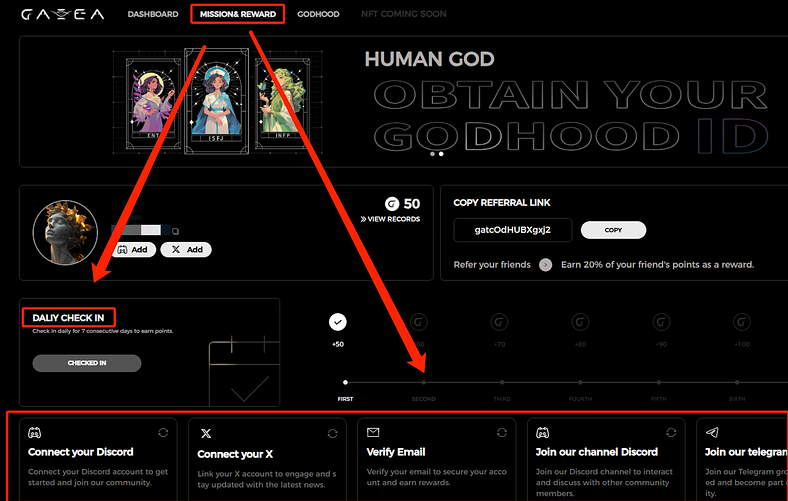Select the NFT Coming Soon tab
This screenshot has height=501, width=788.
[404, 14]
